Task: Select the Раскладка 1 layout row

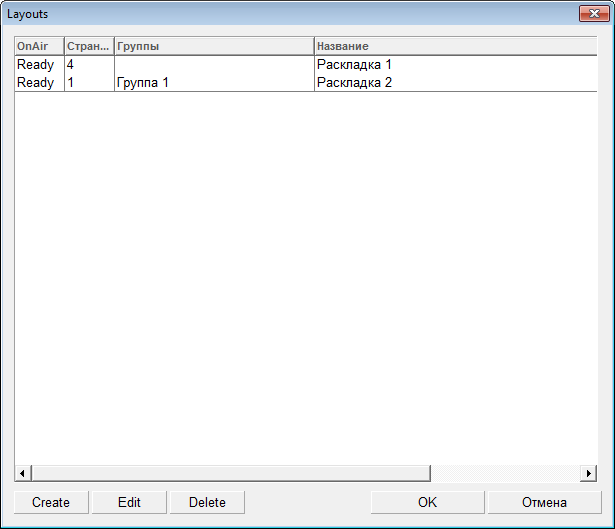Action: tap(354, 65)
